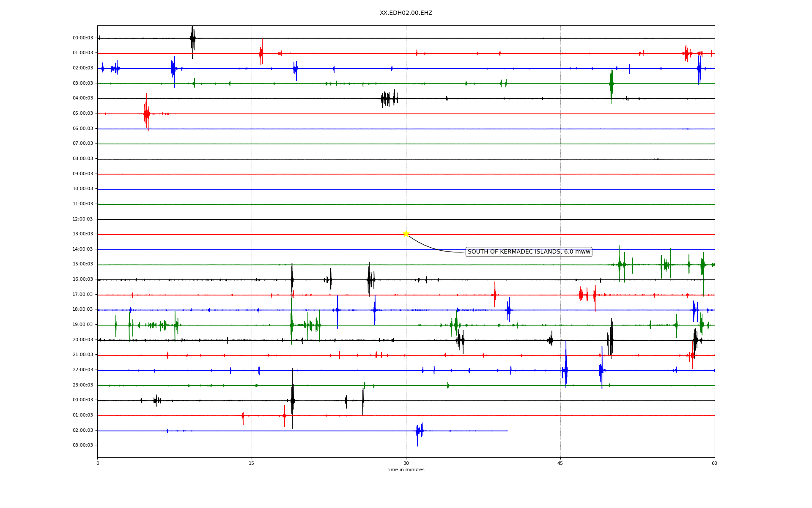Click the 15 tick on the x-axis
This screenshot has height=508, width=812.
(x=252, y=463)
